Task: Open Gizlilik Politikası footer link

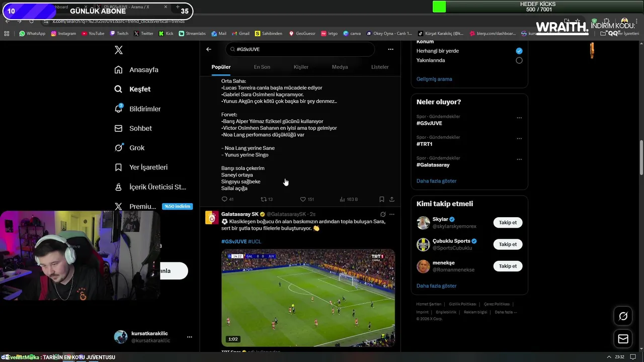Action: pyautogui.click(x=462, y=304)
